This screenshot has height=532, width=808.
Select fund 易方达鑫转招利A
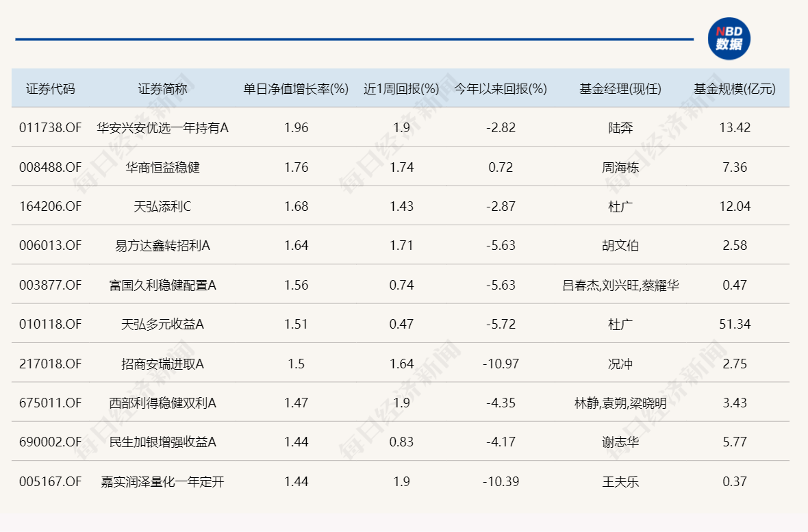point(162,245)
